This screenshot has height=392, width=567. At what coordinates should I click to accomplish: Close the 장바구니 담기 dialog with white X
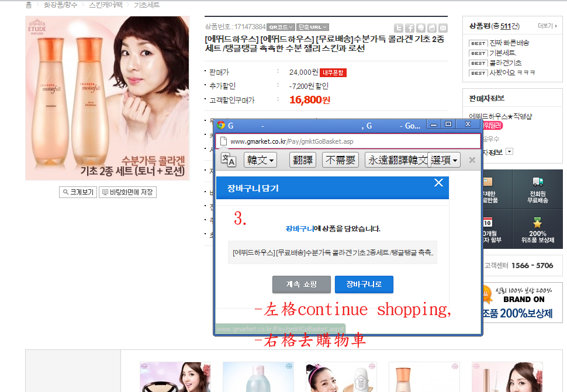(438, 183)
